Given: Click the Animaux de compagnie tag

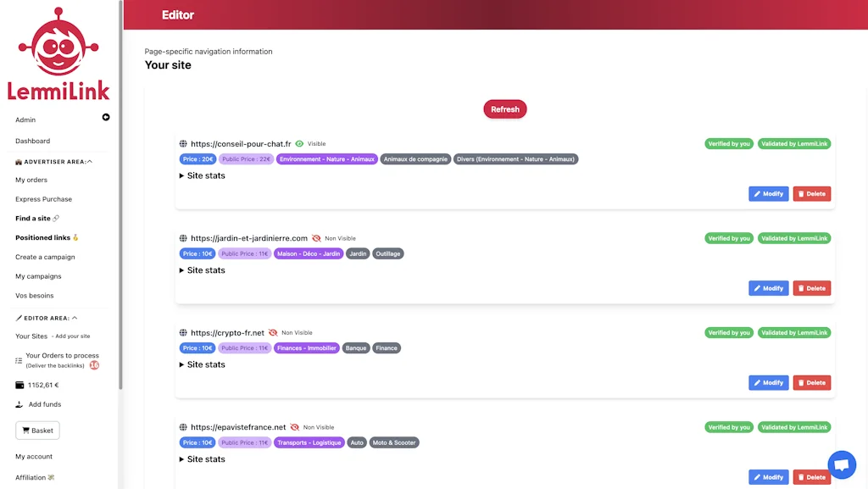Looking at the screenshot, I should (415, 159).
